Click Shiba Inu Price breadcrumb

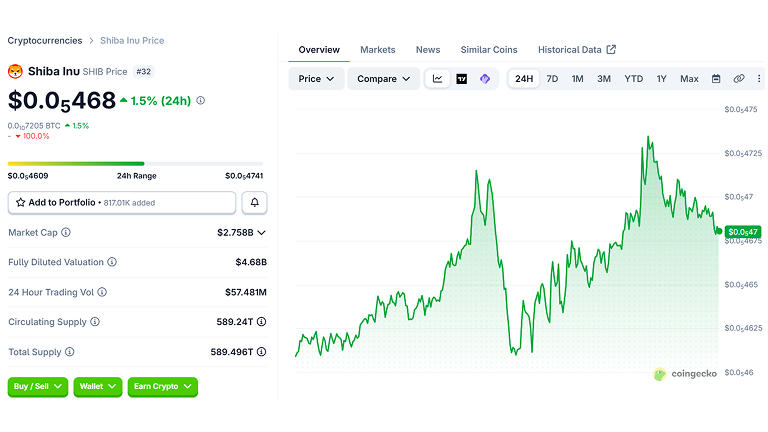click(x=132, y=41)
